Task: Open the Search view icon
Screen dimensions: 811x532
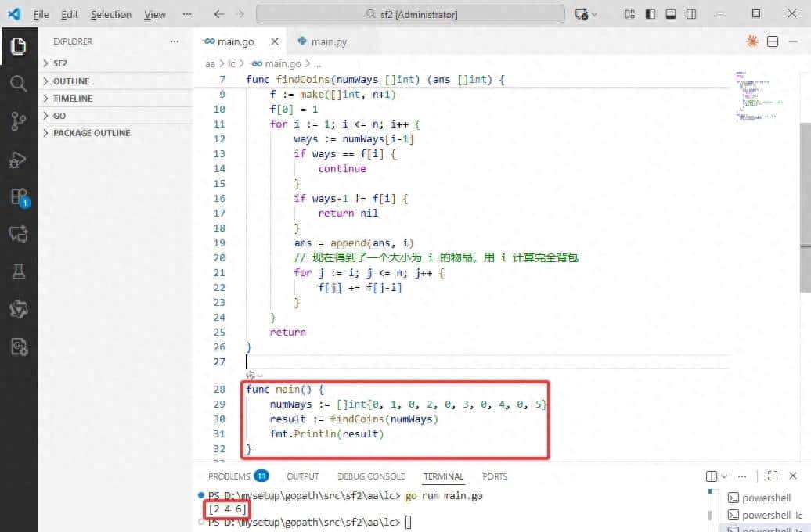Action: click(x=18, y=84)
